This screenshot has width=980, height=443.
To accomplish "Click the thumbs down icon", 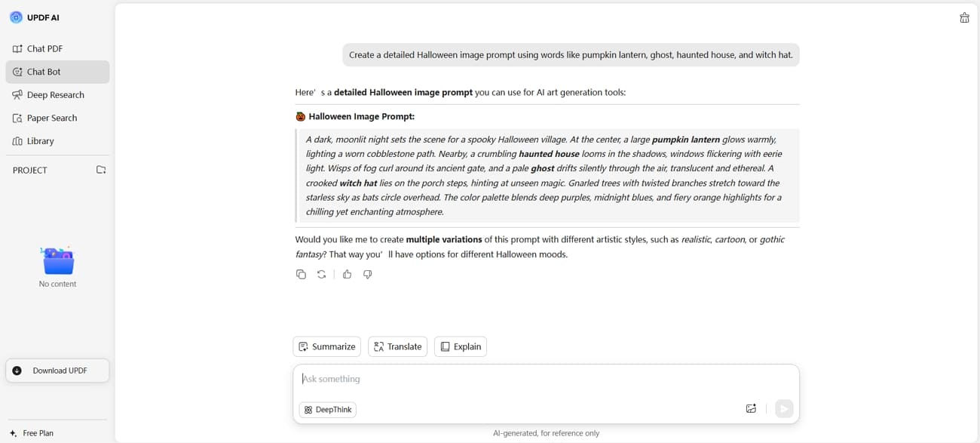I will pos(368,275).
